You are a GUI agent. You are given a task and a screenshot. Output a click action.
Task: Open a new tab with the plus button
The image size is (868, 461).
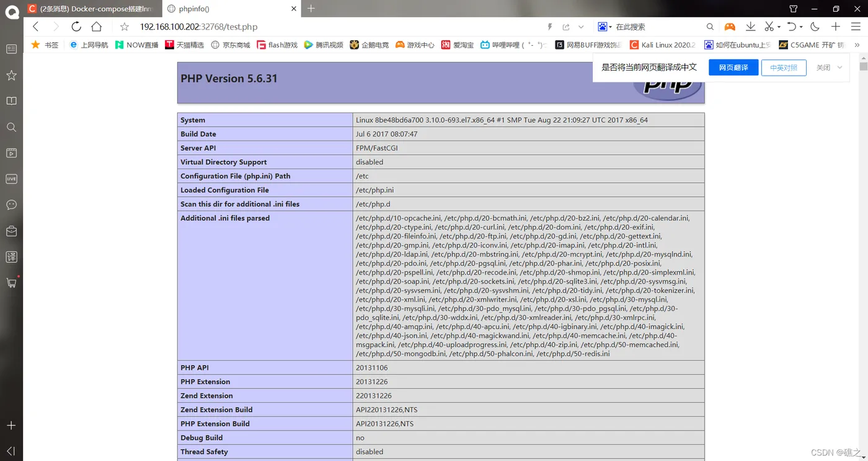coord(311,9)
